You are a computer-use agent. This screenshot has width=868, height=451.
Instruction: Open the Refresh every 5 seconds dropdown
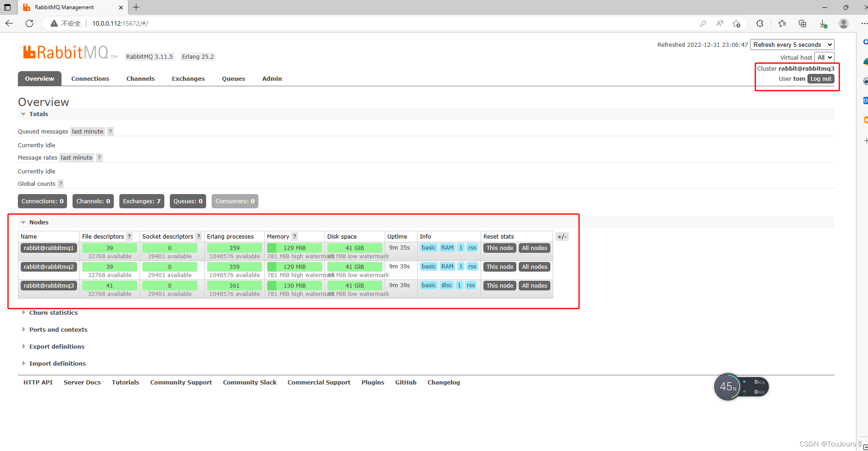[792, 45]
